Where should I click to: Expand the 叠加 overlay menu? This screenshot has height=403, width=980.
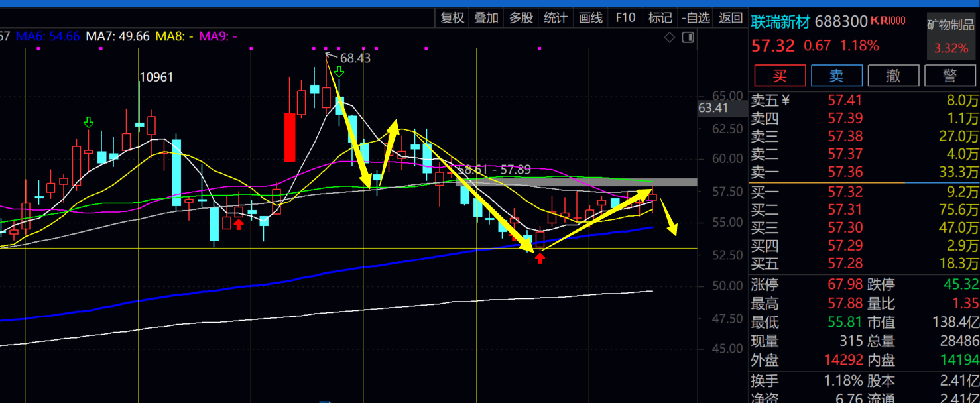pyautogui.click(x=486, y=18)
